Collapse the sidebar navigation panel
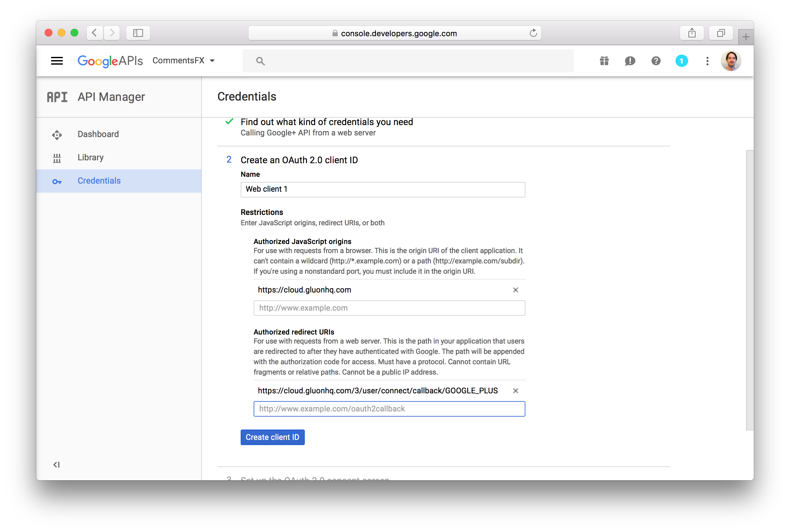This screenshot has height=532, width=790. (56, 464)
